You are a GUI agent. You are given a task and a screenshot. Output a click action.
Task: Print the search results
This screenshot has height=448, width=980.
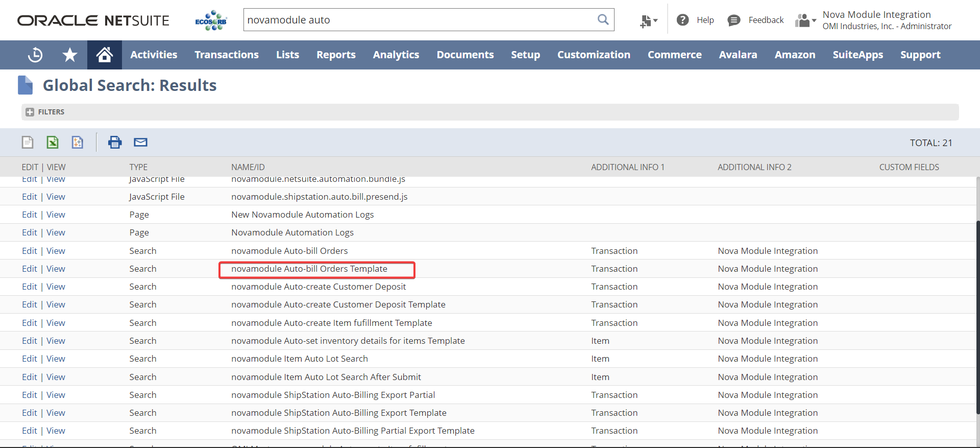[115, 143]
